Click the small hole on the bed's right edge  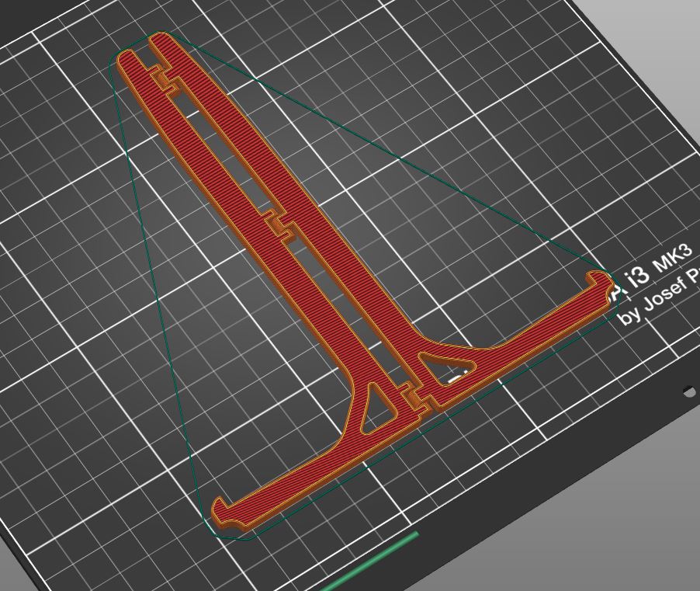(x=689, y=393)
